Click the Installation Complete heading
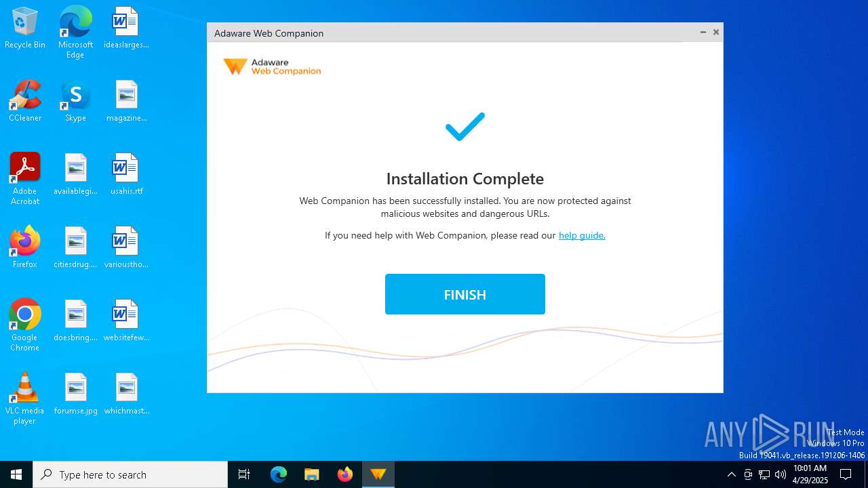Viewport: 868px width, 488px height. 465,178
